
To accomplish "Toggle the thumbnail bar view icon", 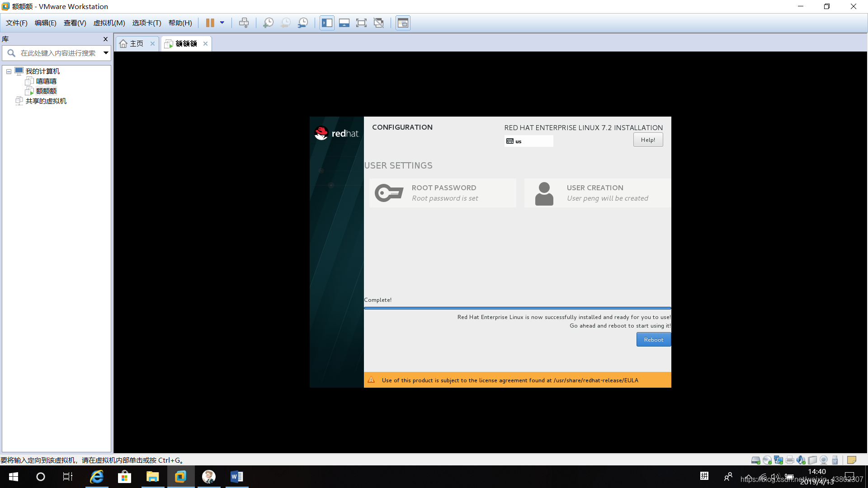I will pos(344,23).
